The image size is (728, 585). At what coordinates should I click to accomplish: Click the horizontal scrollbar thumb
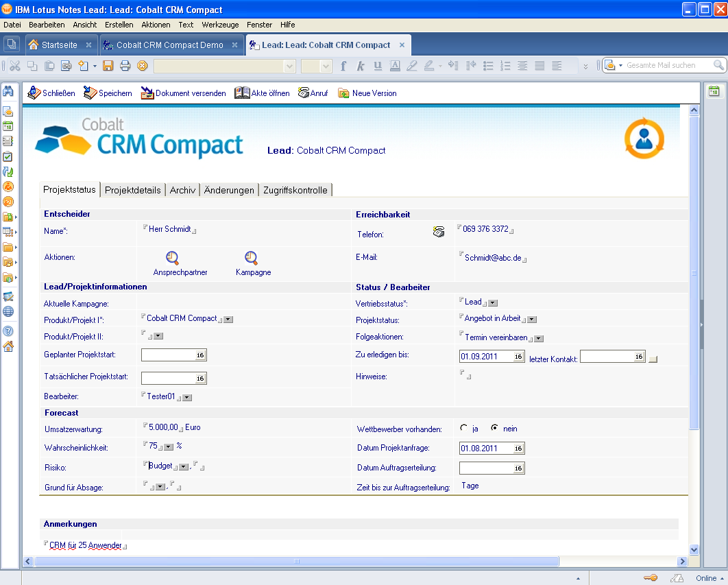(x=297, y=561)
